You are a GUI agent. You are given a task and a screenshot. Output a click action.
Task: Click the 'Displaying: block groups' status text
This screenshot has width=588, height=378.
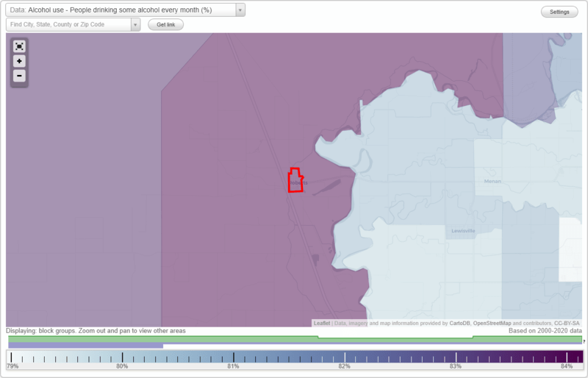click(96, 331)
